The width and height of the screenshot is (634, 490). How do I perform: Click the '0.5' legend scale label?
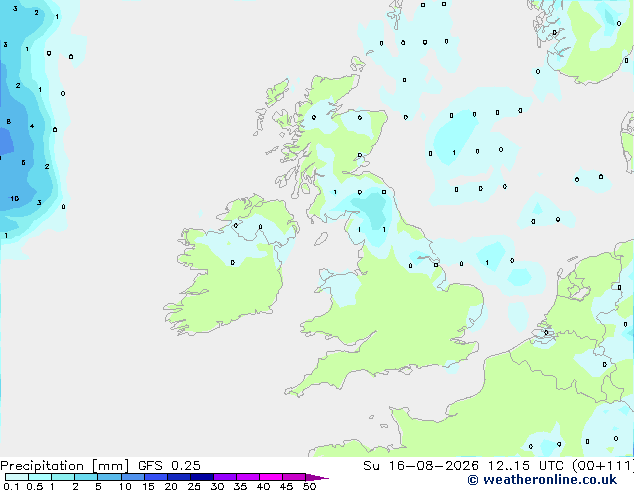click(35, 486)
